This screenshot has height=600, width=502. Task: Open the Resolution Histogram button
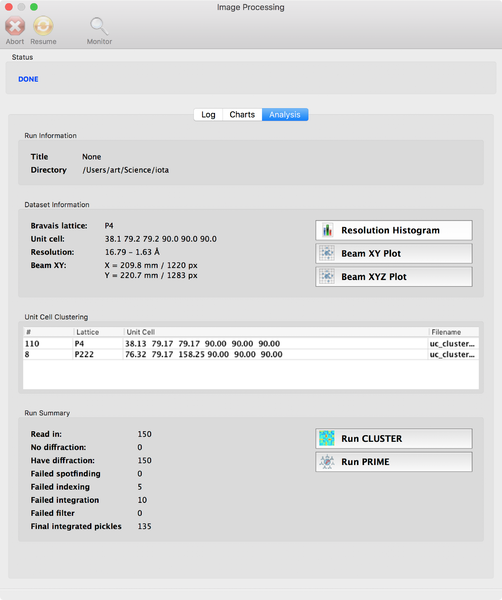[394, 230]
